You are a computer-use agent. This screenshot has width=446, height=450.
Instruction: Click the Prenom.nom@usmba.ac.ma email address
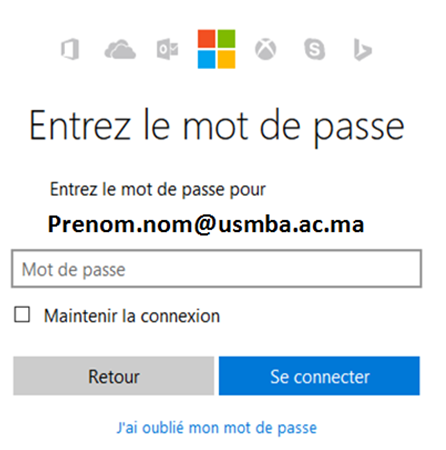coord(206,224)
